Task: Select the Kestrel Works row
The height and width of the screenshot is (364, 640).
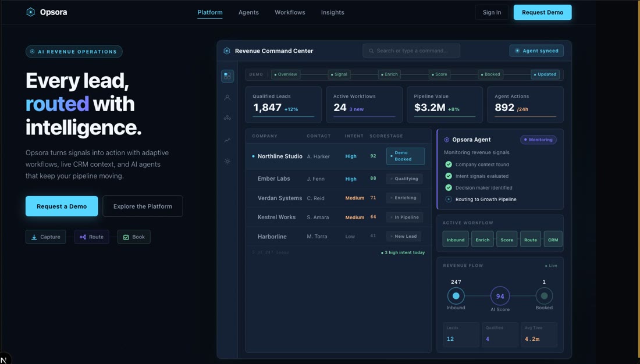Action: tap(339, 217)
